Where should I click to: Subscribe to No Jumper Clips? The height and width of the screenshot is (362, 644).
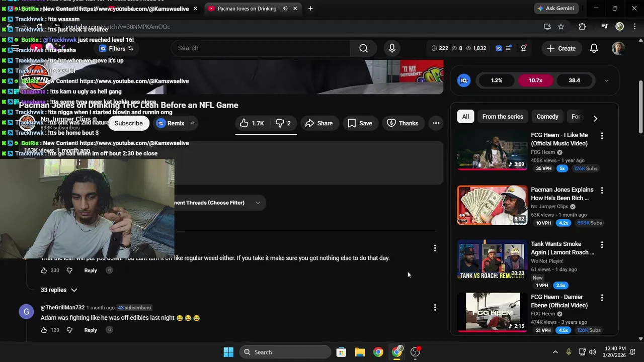128,123
